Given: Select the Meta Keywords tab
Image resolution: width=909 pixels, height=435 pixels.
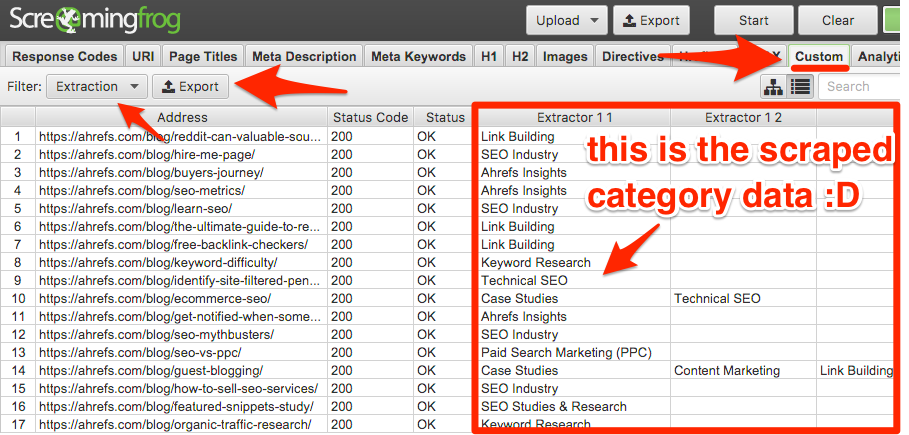Looking at the screenshot, I should [419, 57].
